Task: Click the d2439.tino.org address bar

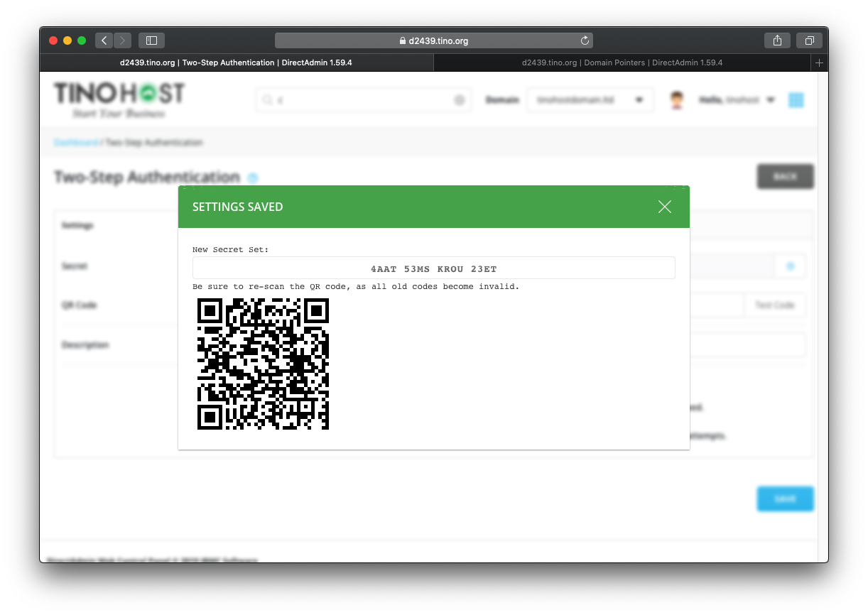Action: 433,40
